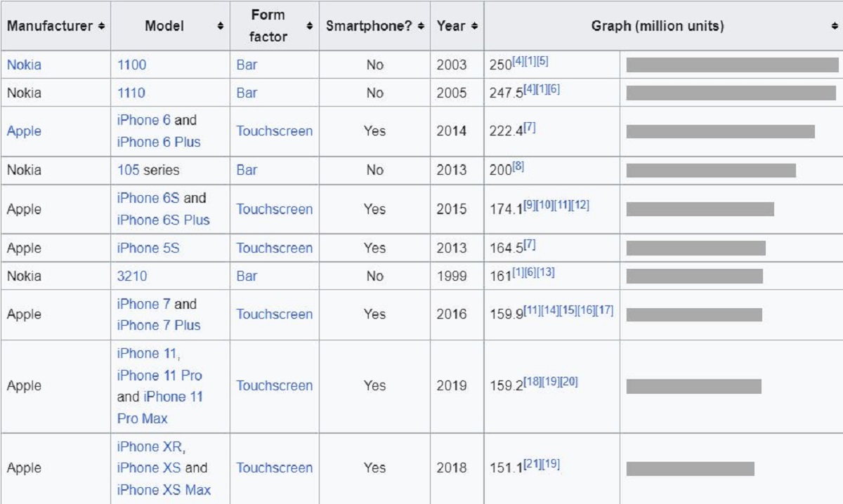
Task: Click the Apple manufacturer link
Action: click(x=24, y=131)
